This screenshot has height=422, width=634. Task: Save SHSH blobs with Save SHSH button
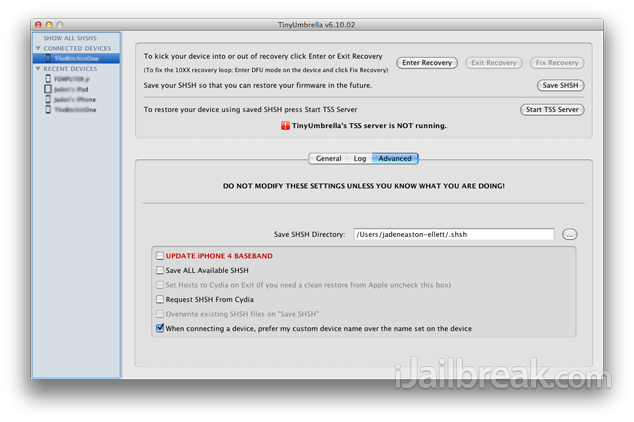click(x=560, y=85)
